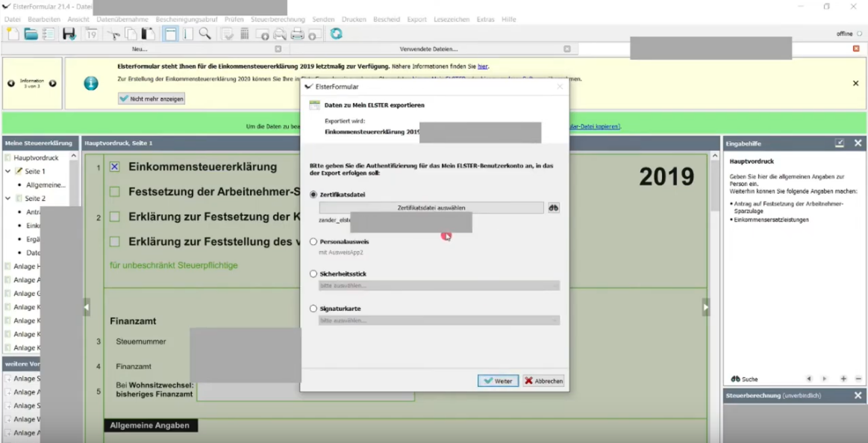868x443 pixels.
Task: Open a file via the folder icon
Action: coord(31,34)
